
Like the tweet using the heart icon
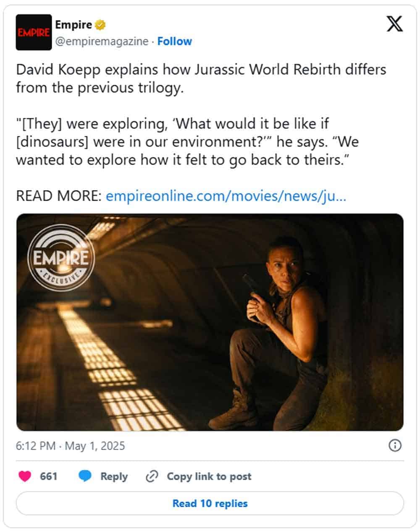(26, 476)
